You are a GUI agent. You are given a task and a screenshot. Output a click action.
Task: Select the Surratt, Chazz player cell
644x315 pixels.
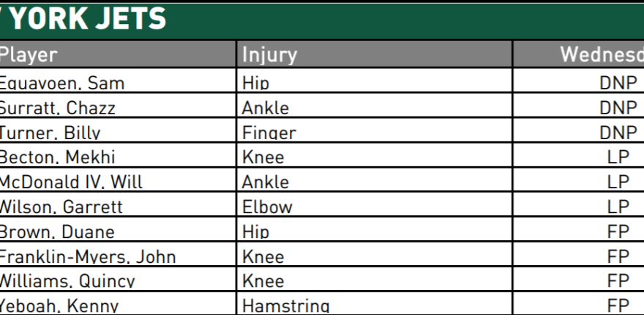point(59,108)
